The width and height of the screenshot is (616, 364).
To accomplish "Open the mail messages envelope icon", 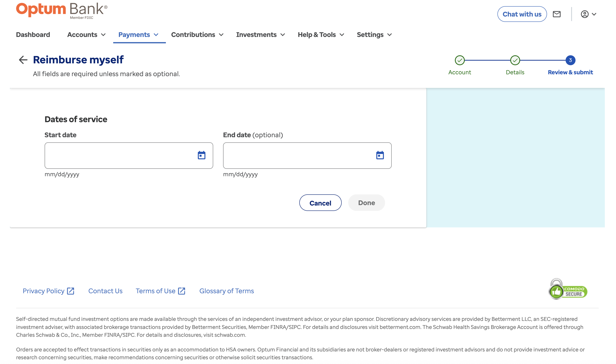I will tap(557, 14).
